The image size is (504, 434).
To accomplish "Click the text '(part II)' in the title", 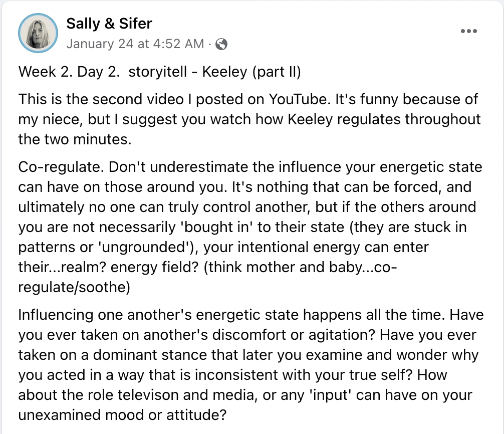I will tap(277, 72).
